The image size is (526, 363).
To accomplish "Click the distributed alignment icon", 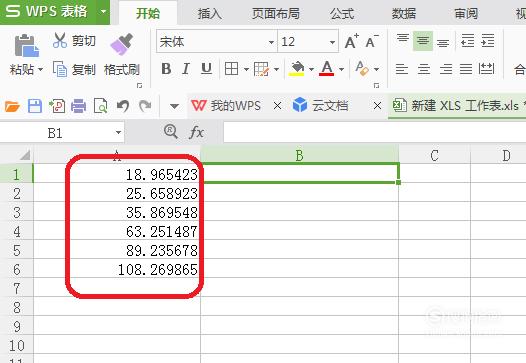I will tap(486, 68).
